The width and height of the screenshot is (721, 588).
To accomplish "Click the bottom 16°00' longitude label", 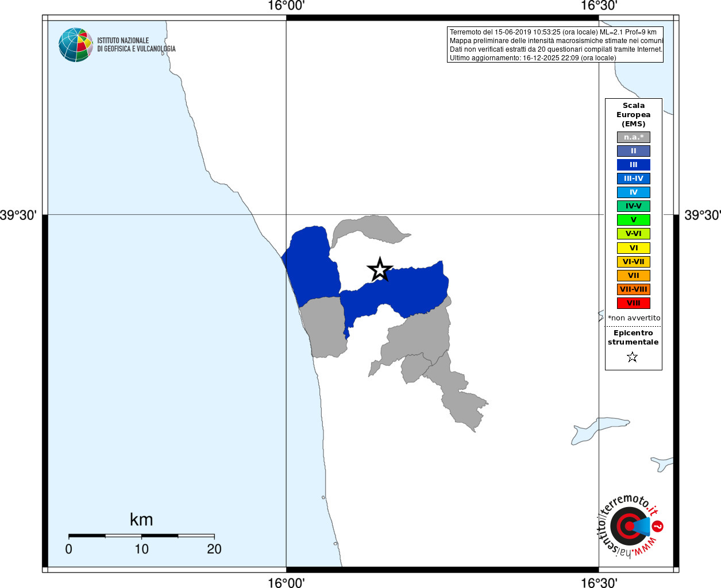I will [x=286, y=582].
